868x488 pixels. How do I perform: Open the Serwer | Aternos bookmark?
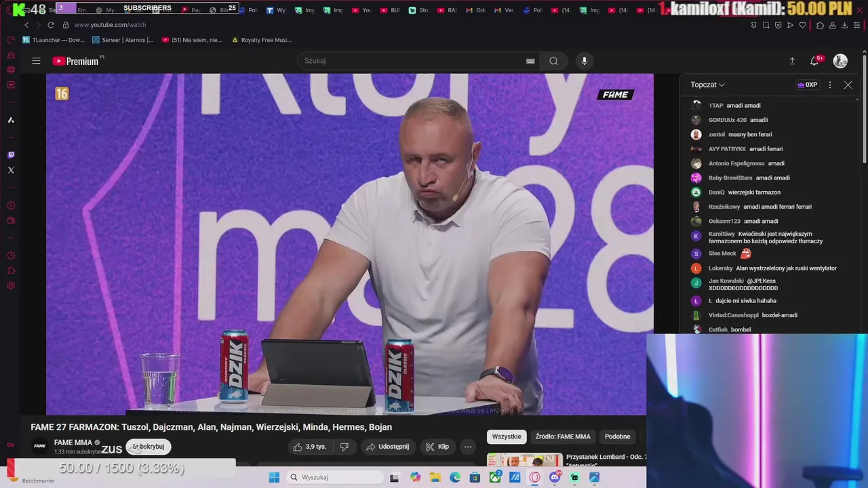click(123, 40)
